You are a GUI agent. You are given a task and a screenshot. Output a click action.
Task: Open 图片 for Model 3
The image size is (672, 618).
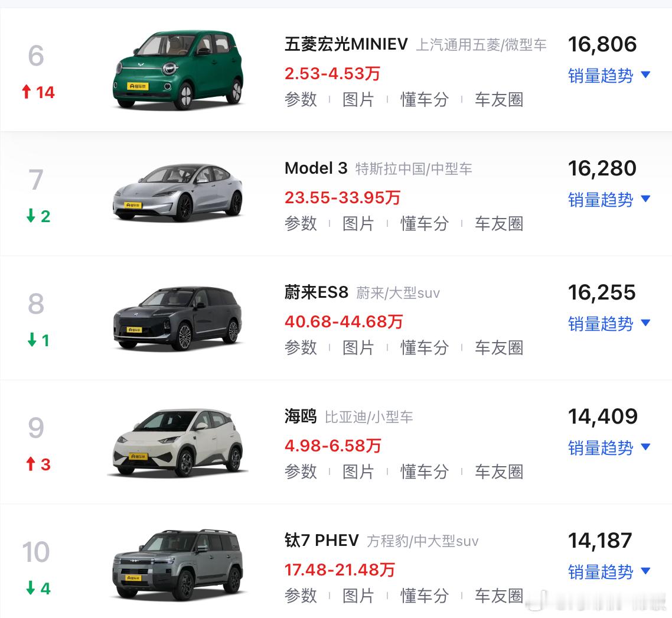click(358, 223)
